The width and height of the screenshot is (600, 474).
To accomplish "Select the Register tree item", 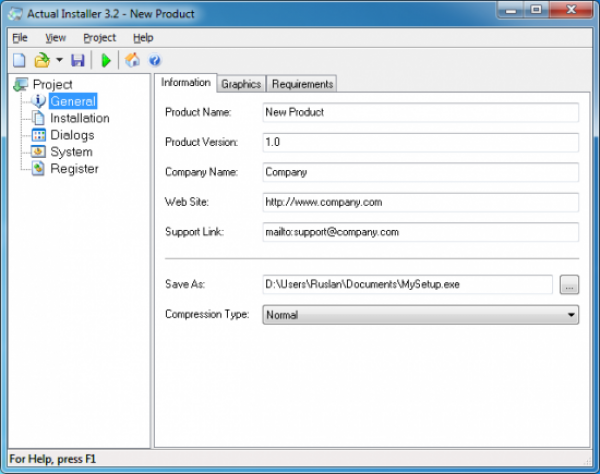I will pyautogui.click(x=74, y=169).
